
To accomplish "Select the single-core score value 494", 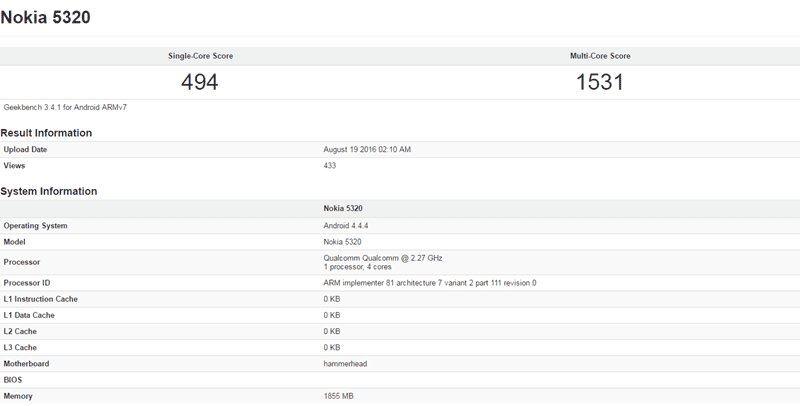I will pyautogui.click(x=199, y=82).
